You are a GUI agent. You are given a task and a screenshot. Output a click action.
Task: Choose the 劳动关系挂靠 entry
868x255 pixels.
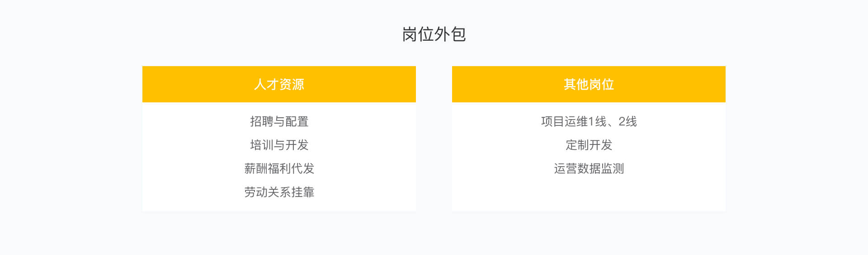pyautogui.click(x=279, y=192)
